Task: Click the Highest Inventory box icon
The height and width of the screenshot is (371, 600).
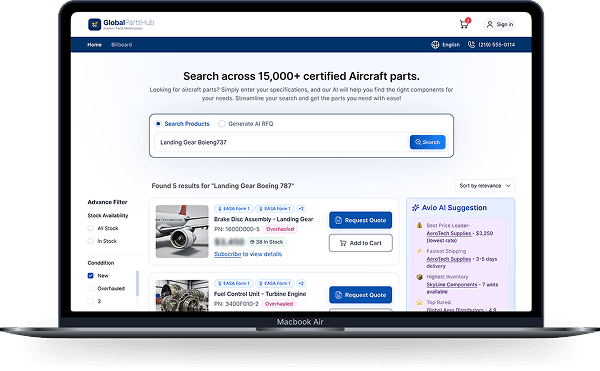Action: 419,277
